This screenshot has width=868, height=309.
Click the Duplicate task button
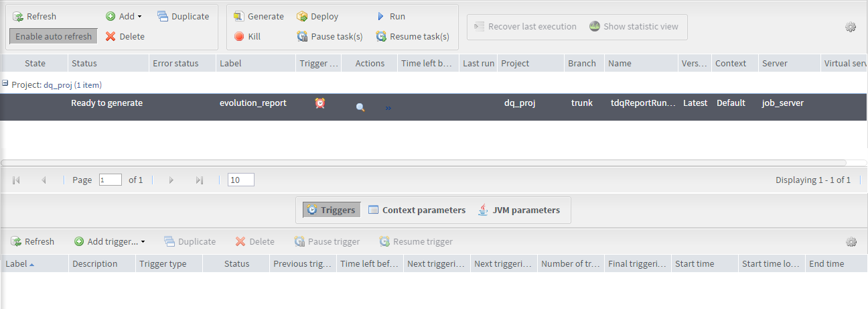[x=183, y=16]
